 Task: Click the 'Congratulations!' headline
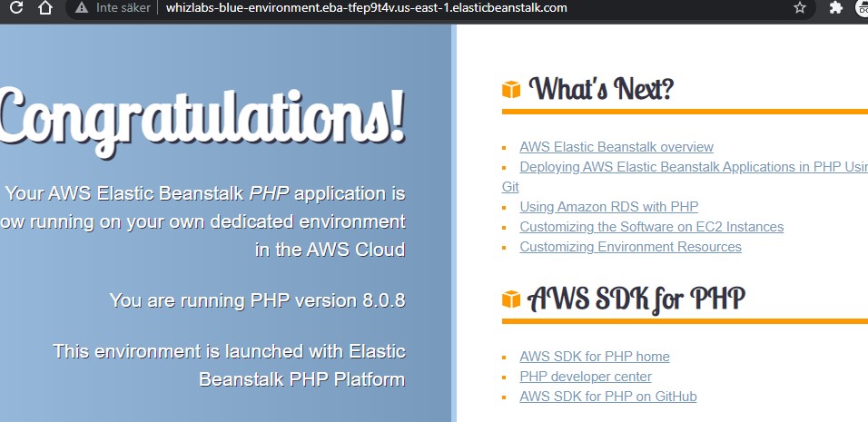[202, 122]
